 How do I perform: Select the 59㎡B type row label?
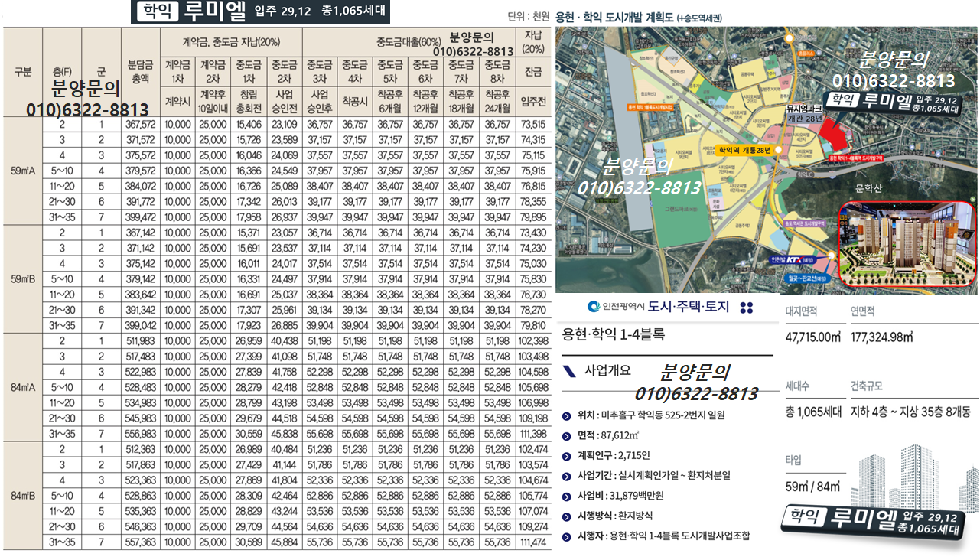(23, 279)
